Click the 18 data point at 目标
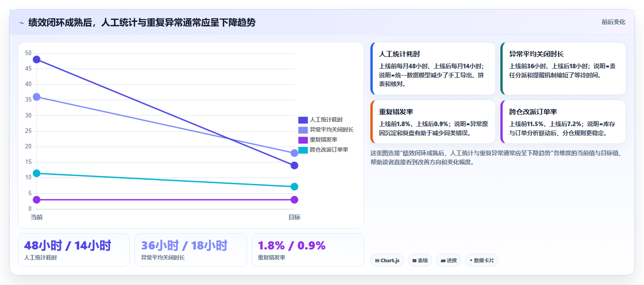The height and width of the screenshot is (285, 644). click(x=294, y=153)
